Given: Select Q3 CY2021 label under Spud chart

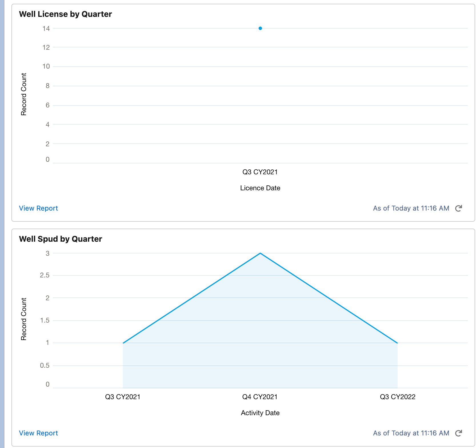Looking at the screenshot, I should [x=123, y=397].
